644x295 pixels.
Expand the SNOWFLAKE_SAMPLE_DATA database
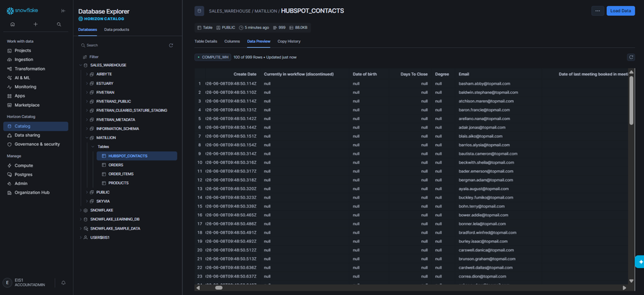[80, 228]
